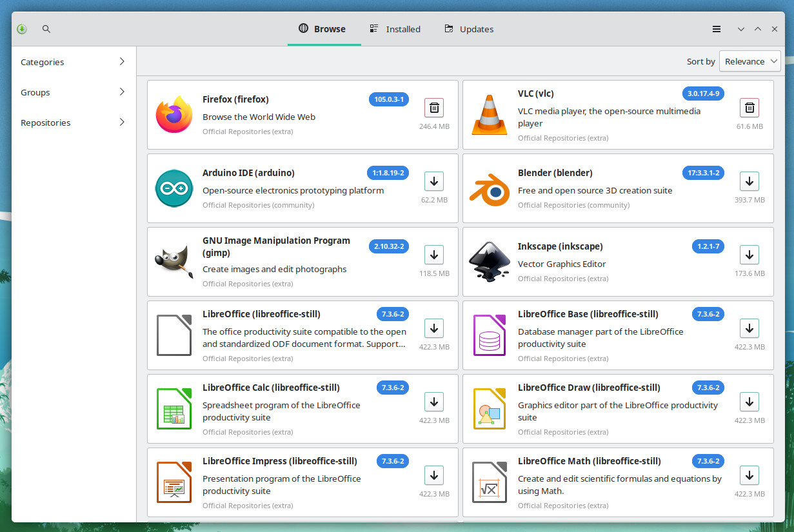Install Arduino IDE with download arrow

434,181
